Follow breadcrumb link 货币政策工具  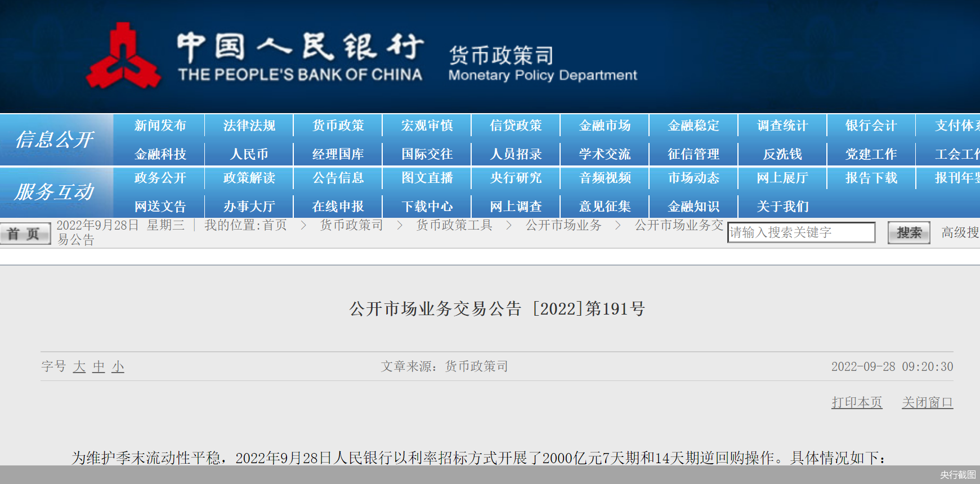click(454, 225)
